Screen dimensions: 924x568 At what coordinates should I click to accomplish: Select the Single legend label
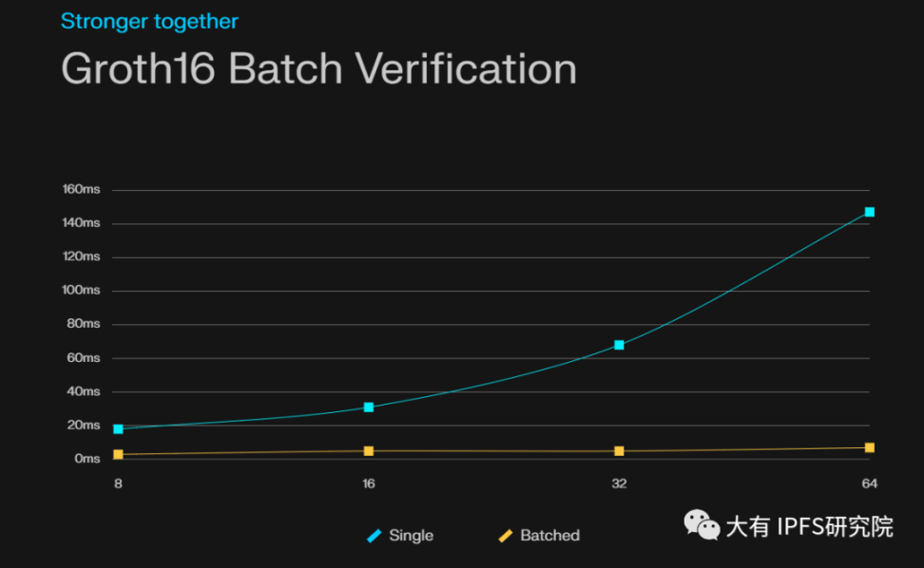click(411, 536)
